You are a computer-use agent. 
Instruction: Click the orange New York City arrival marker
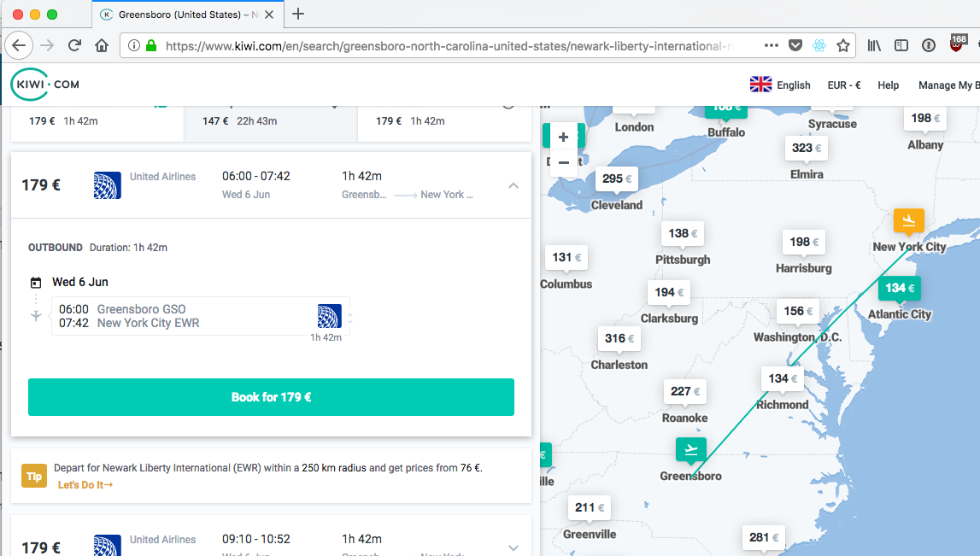909,220
